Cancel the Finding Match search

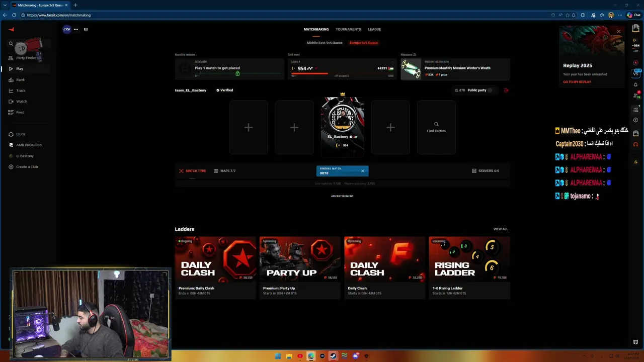click(x=362, y=171)
